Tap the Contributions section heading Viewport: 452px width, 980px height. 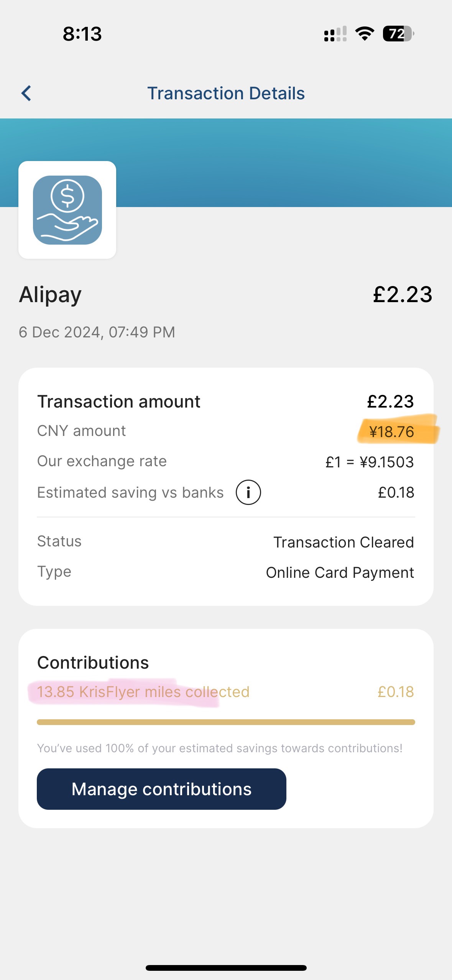click(93, 663)
